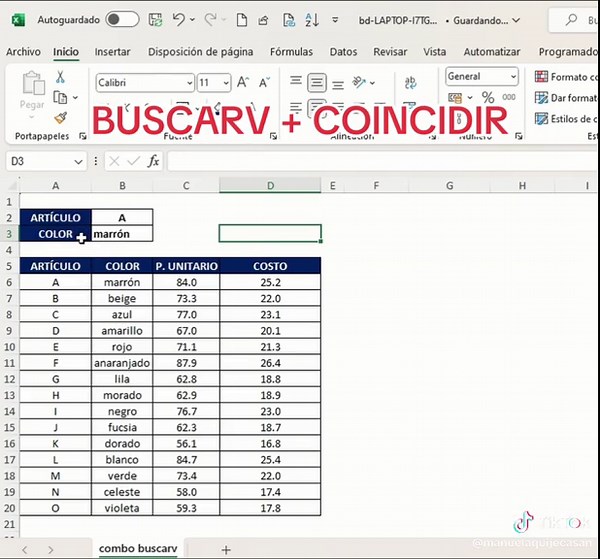Switch to the Vista tab
Viewport: 600px width, 559px height.
click(434, 52)
